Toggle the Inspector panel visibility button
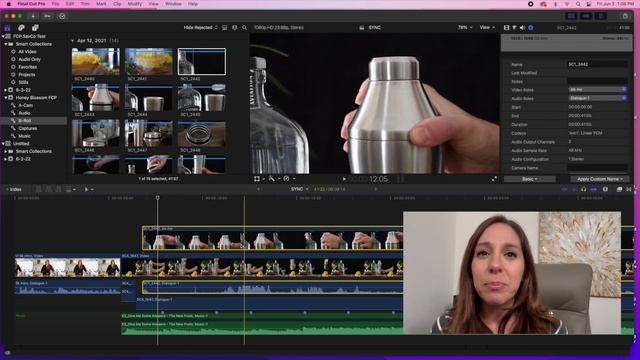The width and height of the screenshot is (640, 360). [x=601, y=16]
